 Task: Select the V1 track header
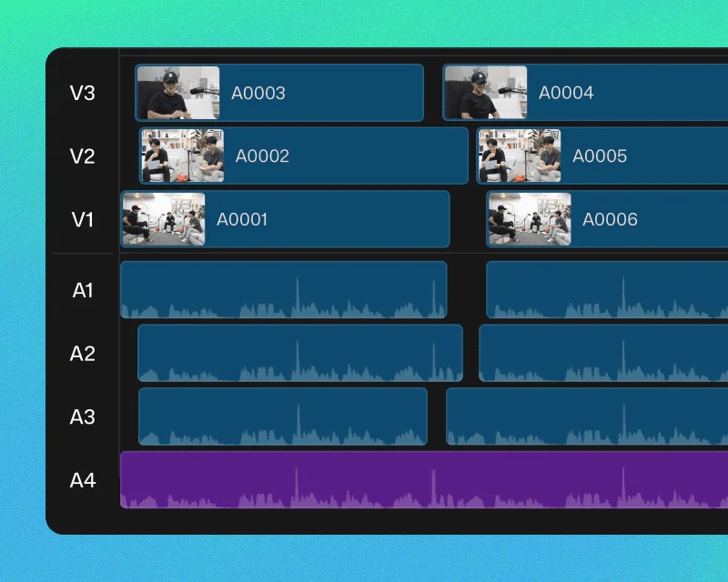pos(82,219)
